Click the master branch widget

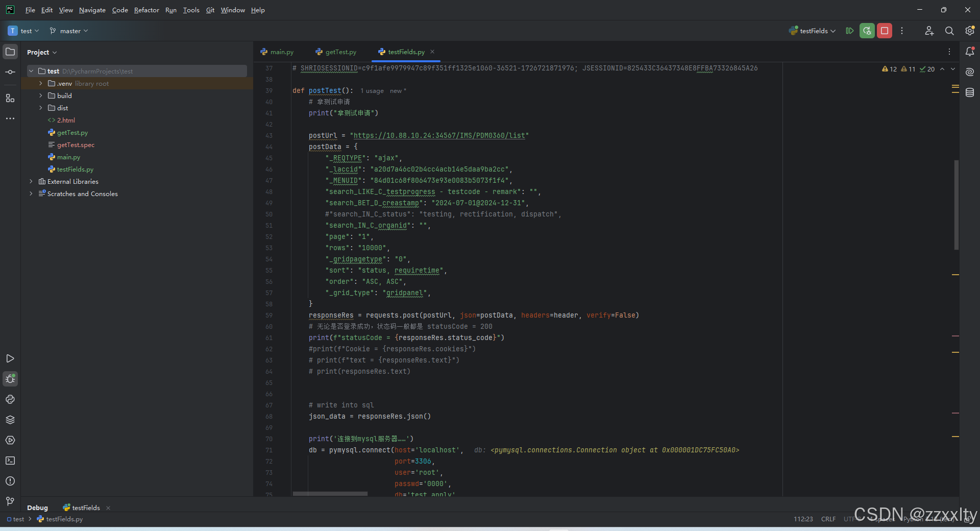[69, 31]
